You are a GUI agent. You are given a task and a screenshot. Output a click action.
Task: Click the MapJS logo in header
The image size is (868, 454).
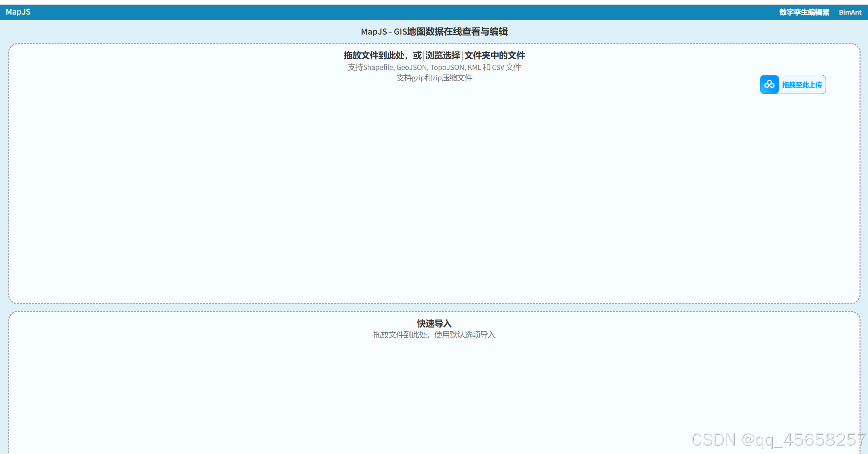pyautogui.click(x=18, y=12)
